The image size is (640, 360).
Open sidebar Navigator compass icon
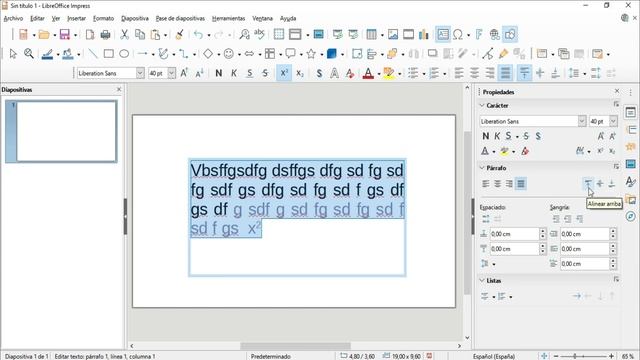[x=631, y=216]
